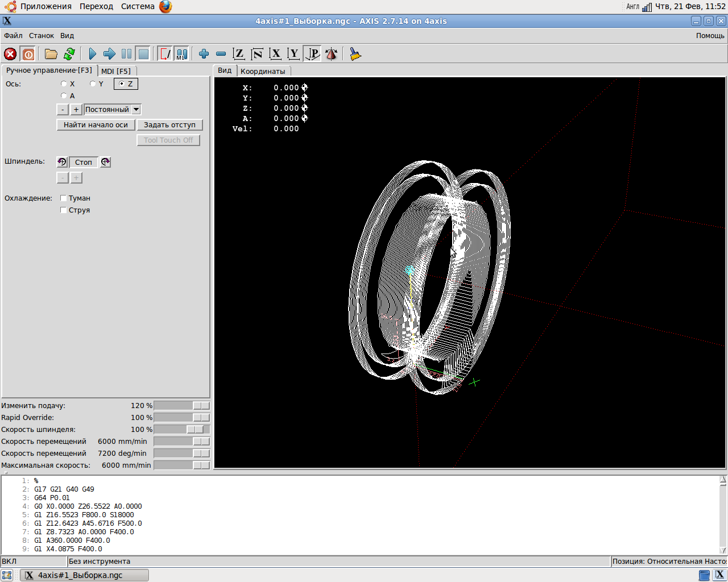This screenshot has width=728, height=582.
Task: Zoom in the preview plot
Action: point(204,54)
